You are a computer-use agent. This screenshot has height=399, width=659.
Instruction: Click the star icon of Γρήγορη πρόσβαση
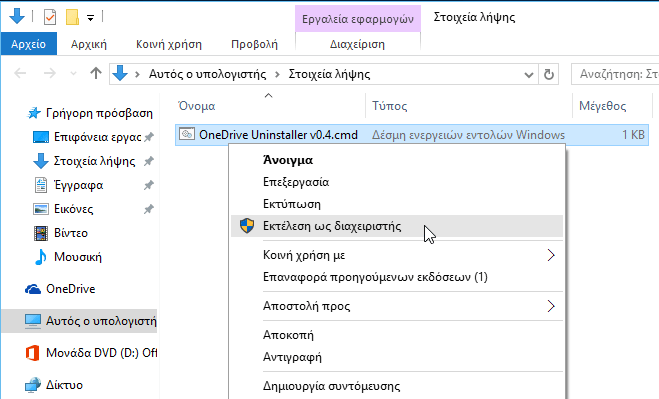[x=34, y=113]
